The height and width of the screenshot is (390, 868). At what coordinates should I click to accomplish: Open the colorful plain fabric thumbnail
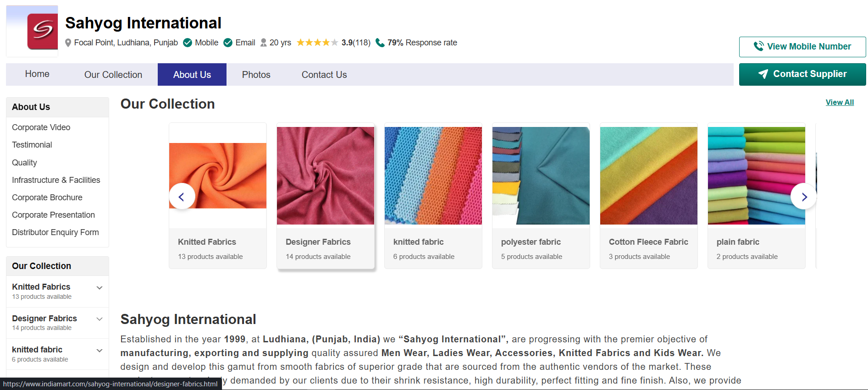point(757,176)
